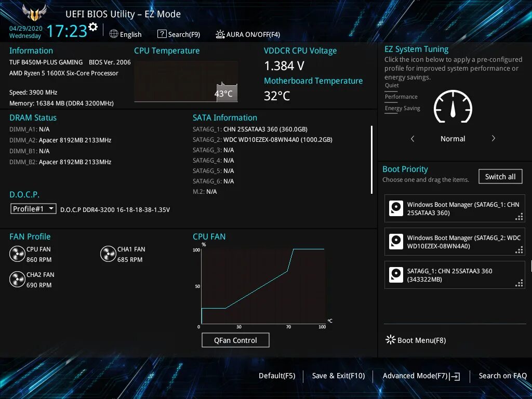Click the Advanced Mode exit arrow icon

tap(455, 376)
